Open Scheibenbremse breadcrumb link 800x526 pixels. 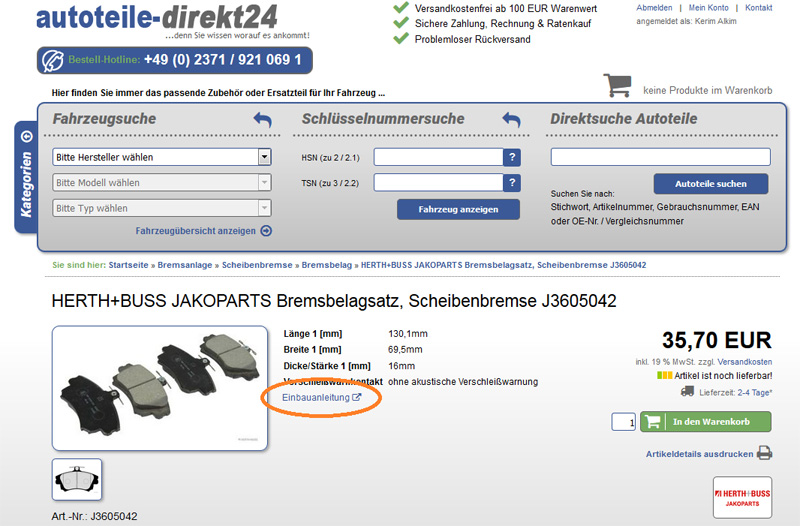tap(257, 265)
